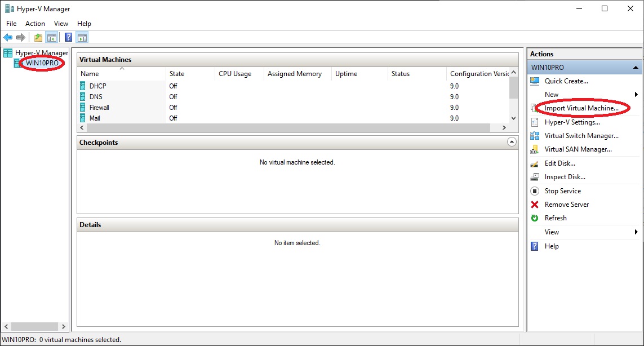The height and width of the screenshot is (346, 644).
Task: Select the DNS virtual machine row
Action: [x=293, y=96]
